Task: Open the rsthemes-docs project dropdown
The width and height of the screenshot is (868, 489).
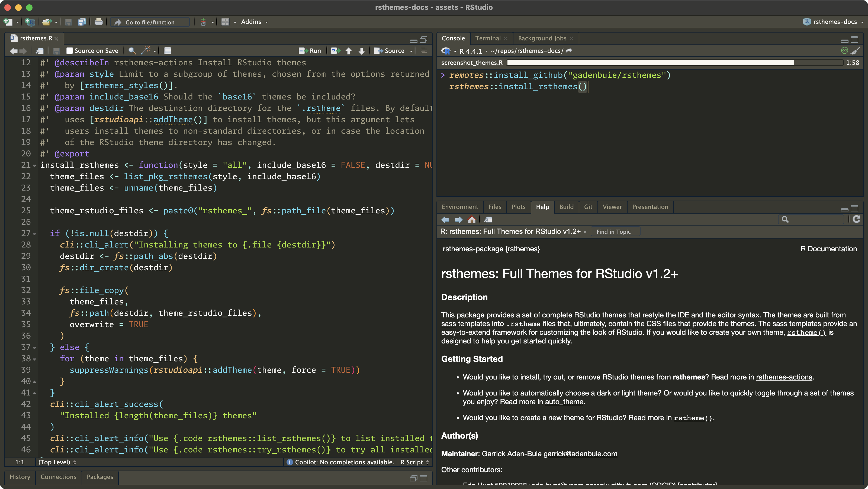Action: (834, 22)
